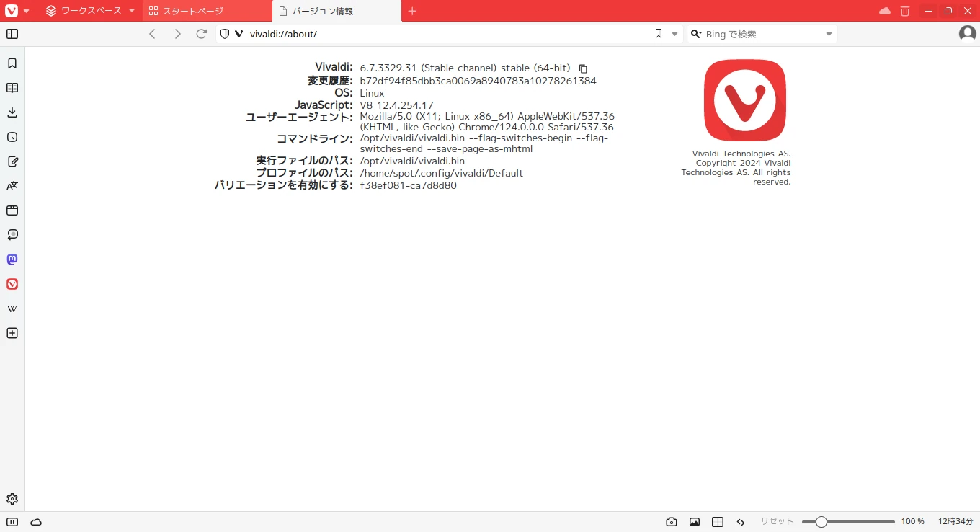Open the Notes panel
The width and height of the screenshot is (980, 532).
12,161
